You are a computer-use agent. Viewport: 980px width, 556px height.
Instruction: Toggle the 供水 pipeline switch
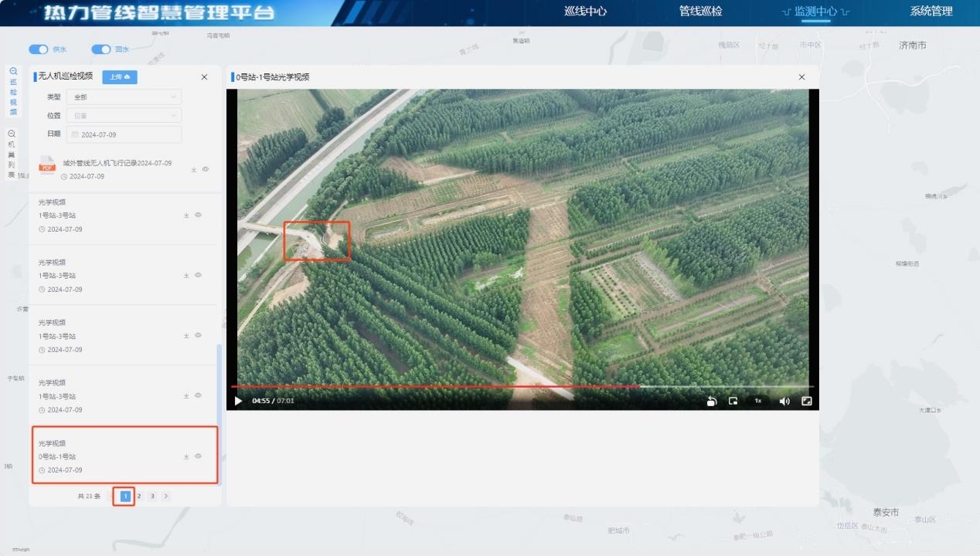pyautogui.click(x=39, y=49)
